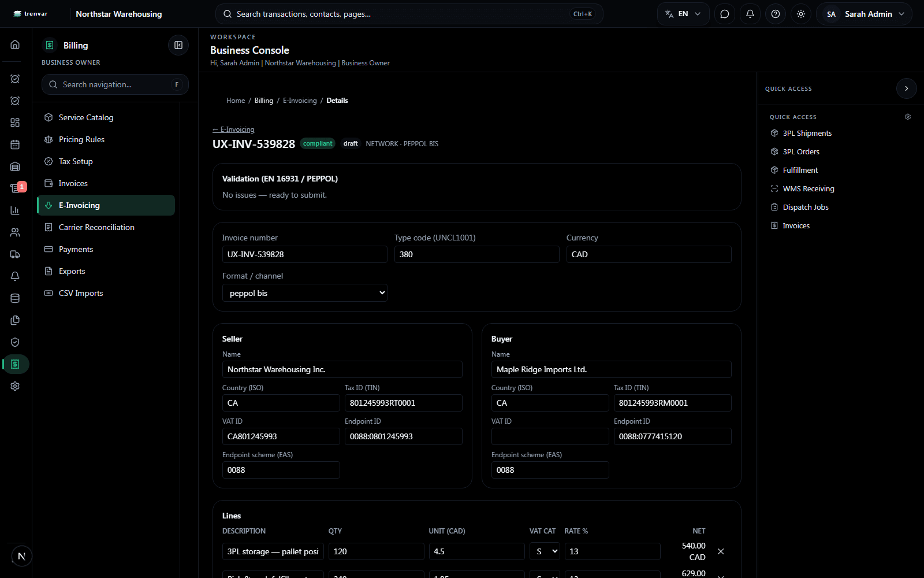Edit the QTY field showing 120
Viewport: 924px width, 578px height.
coord(377,551)
